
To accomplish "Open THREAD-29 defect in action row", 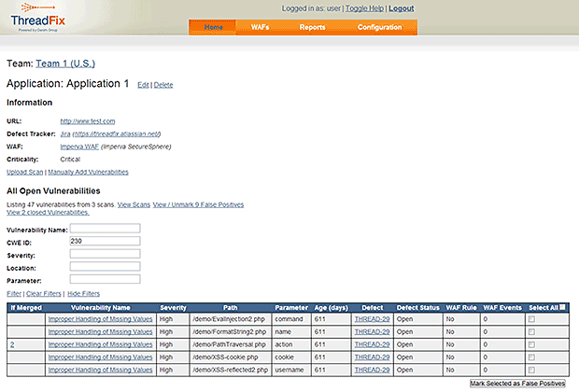I will point(372,344).
